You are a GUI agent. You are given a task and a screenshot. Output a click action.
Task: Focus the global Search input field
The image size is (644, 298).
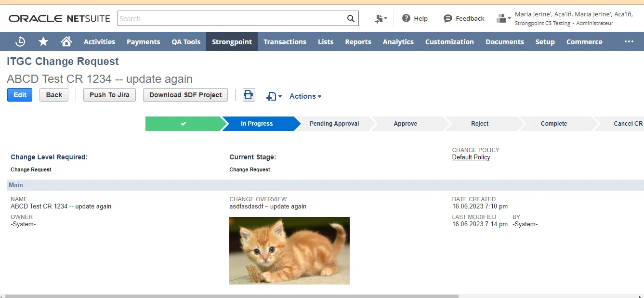(x=232, y=19)
